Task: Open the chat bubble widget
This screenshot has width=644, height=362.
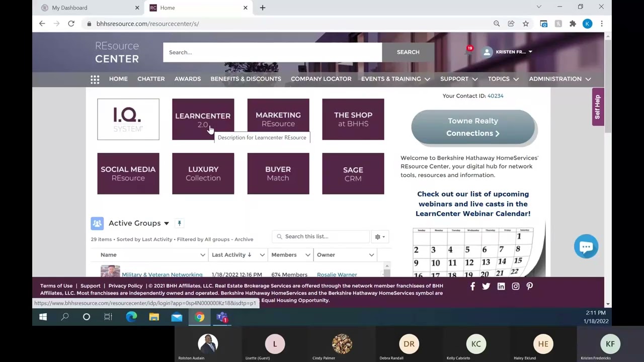Action: pos(586,246)
